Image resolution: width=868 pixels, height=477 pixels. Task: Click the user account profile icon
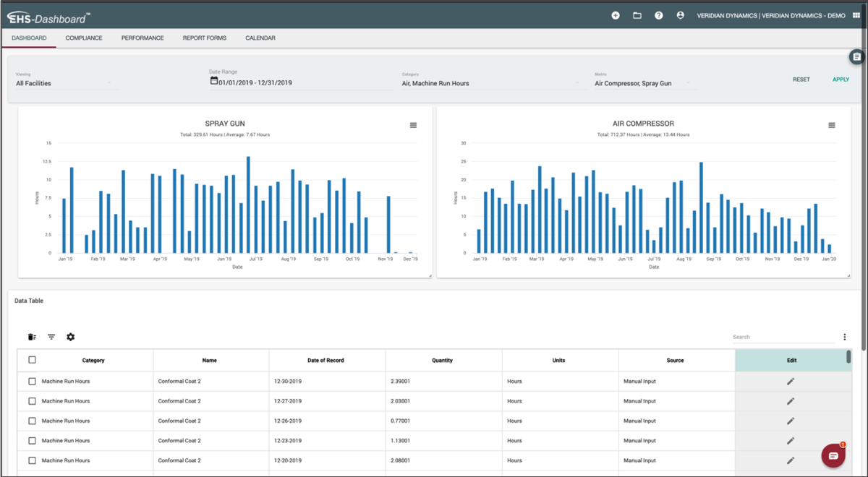coord(680,15)
